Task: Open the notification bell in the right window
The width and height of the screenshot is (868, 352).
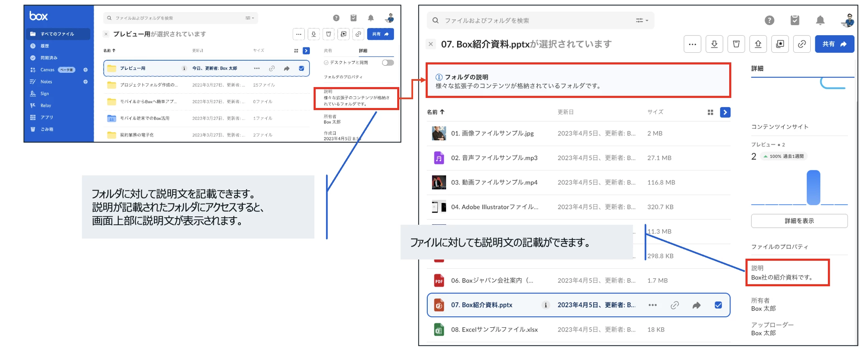Action: (x=820, y=21)
